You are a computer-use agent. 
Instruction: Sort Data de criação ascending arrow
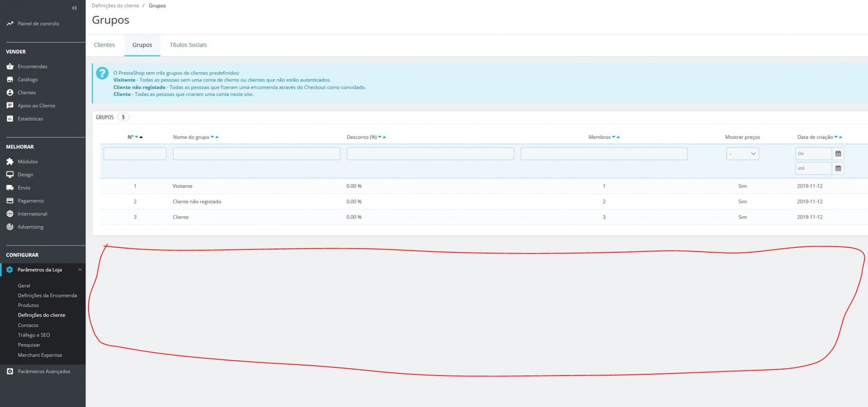tap(840, 137)
